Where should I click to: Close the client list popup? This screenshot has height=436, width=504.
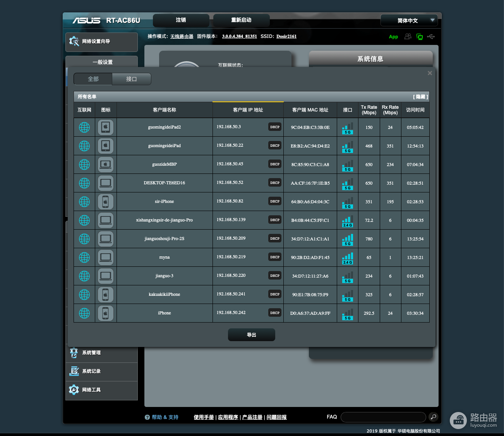pyautogui.click(x=430, y=73)
